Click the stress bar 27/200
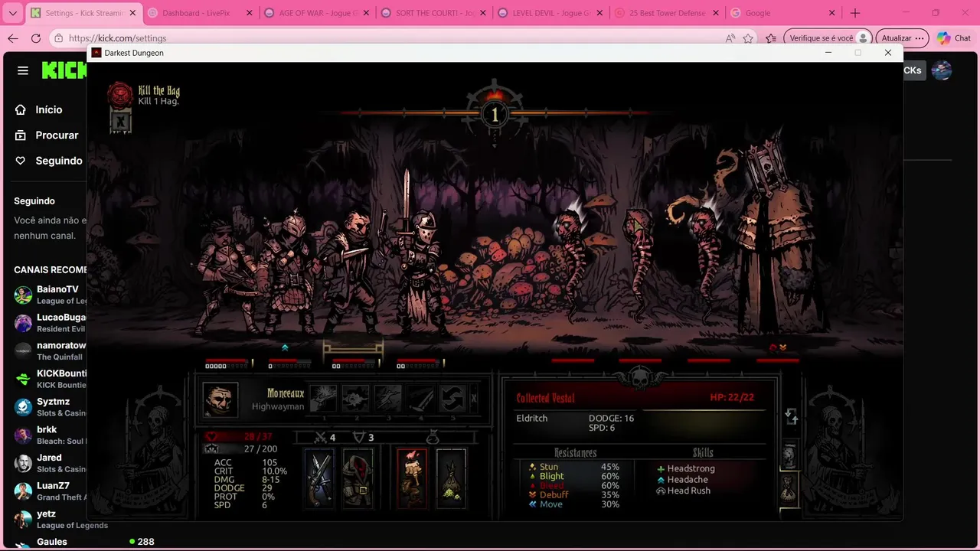The image size is (980, 551). 241,449
